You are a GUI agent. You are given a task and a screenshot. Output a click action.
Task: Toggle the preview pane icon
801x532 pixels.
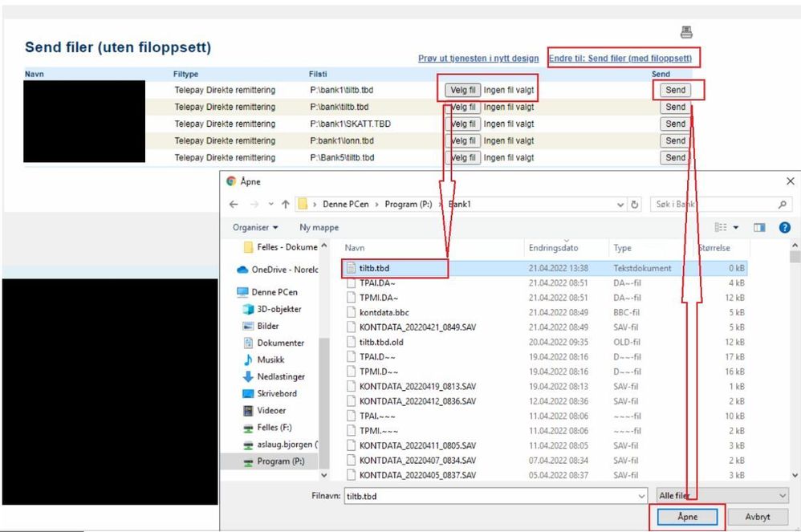pos(759,228)
